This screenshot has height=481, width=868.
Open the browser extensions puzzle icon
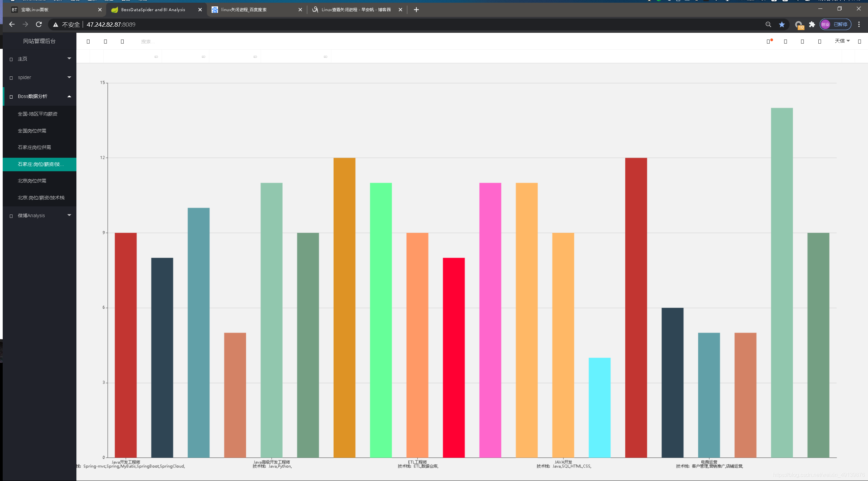[x=812, y=24]
